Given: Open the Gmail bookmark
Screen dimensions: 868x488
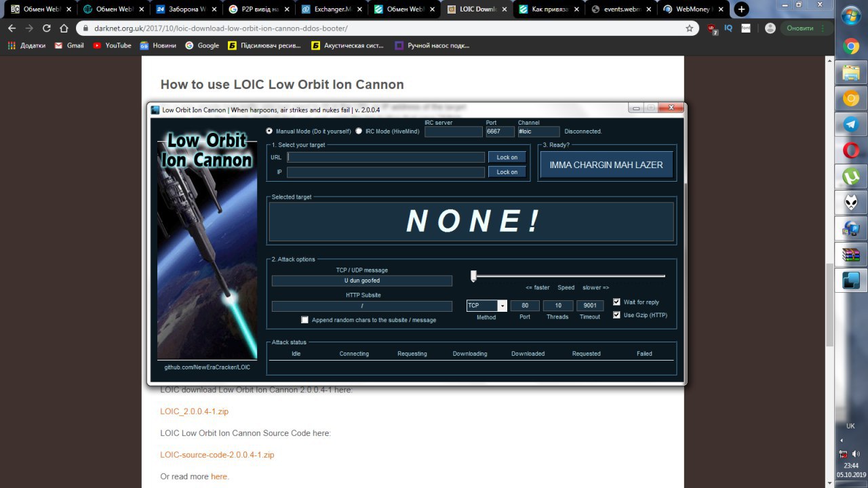Looking at the screenshot, I should 69,45.
